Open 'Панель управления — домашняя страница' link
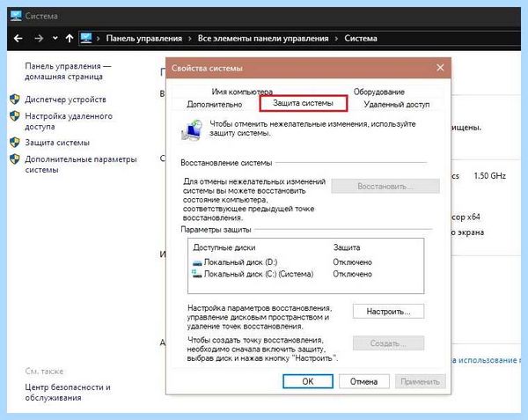Viewport: 528px width, 420px height. tap(68, 71)
